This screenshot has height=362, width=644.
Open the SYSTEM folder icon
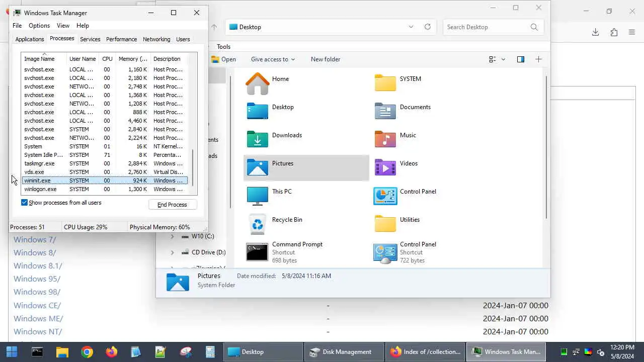(385, 83)
